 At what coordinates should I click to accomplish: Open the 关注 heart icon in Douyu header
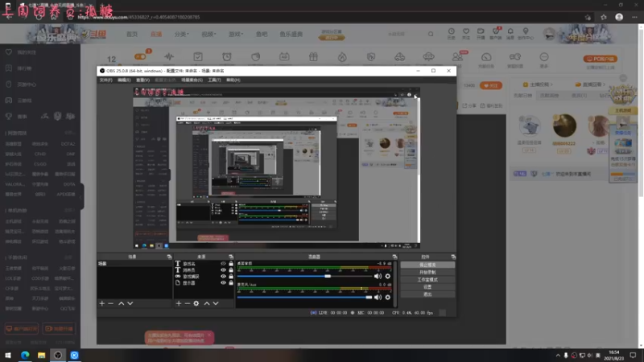466,33
